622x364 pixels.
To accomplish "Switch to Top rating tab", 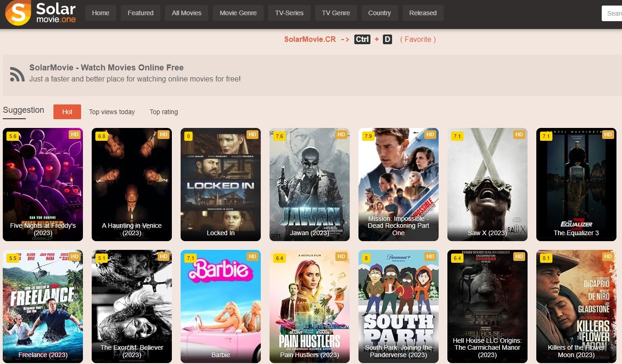I will coord(164,112).
